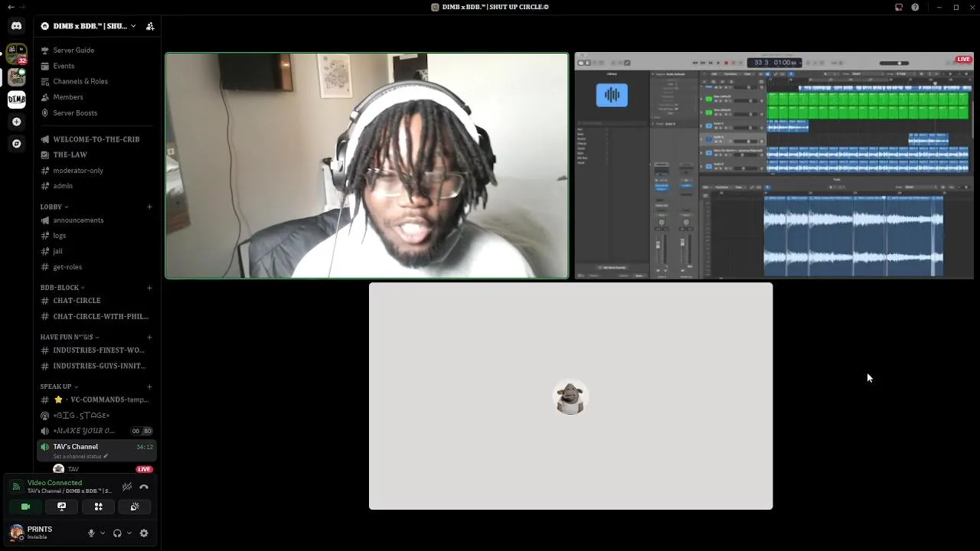Viewport: 980px width, 551px height.
Task: Open headphone output options chevron
Action: tap(129, 533)
